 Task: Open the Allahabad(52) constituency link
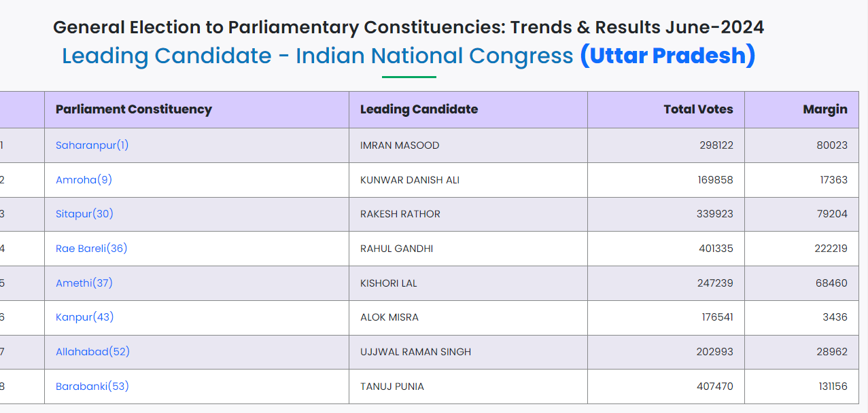coord(92,352)
